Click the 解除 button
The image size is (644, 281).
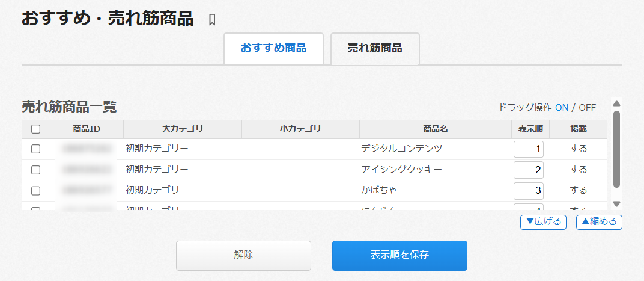(x=243, y=255)
